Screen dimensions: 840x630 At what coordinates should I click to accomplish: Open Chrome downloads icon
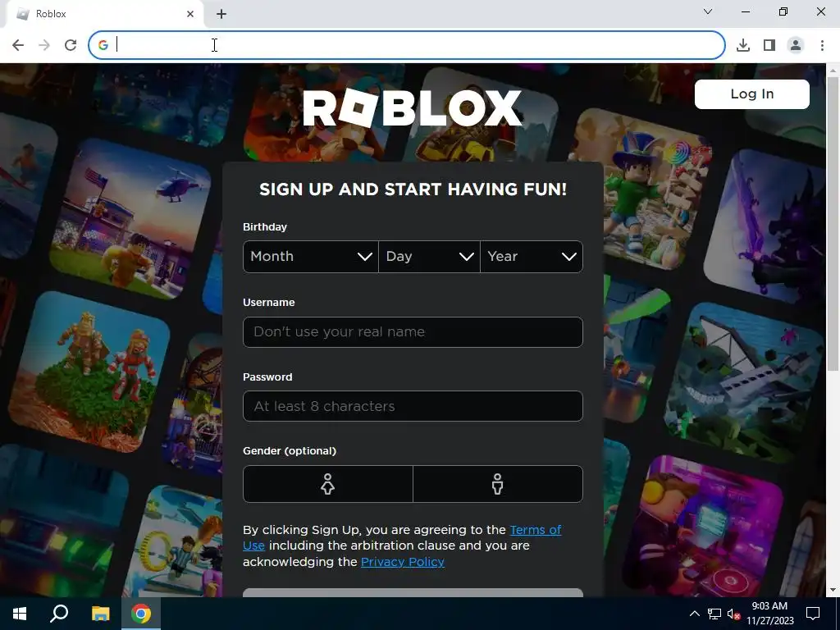(x=743, y=45)
